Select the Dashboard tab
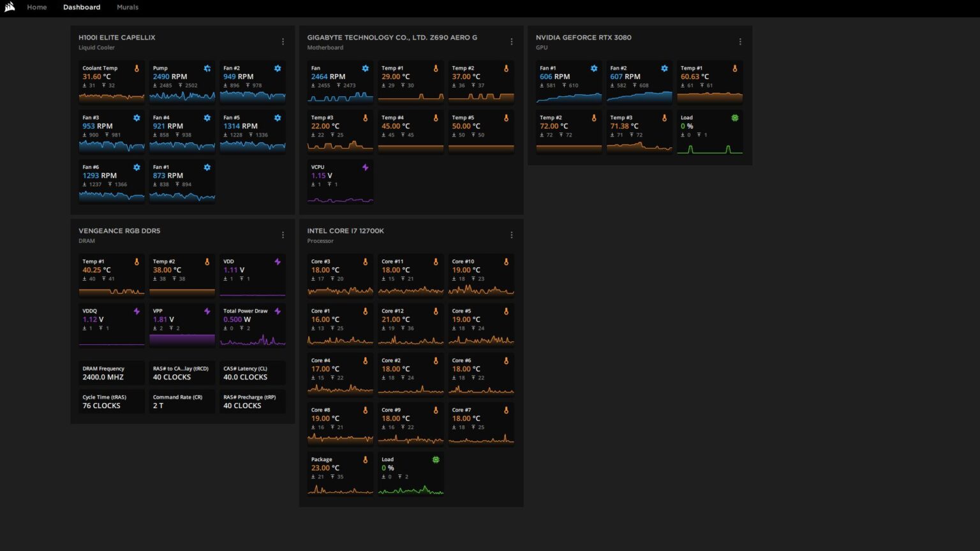This screenshot has width=980, height=551. (82, 7)
